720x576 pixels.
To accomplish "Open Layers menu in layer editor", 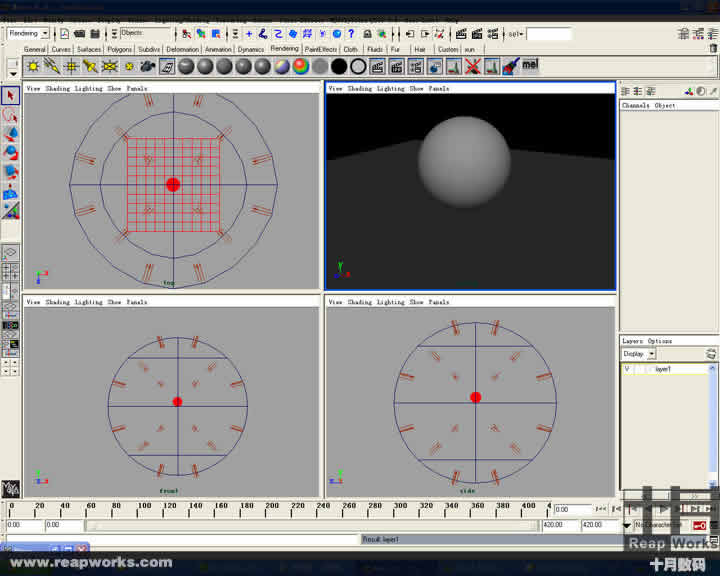I will 632,341.
